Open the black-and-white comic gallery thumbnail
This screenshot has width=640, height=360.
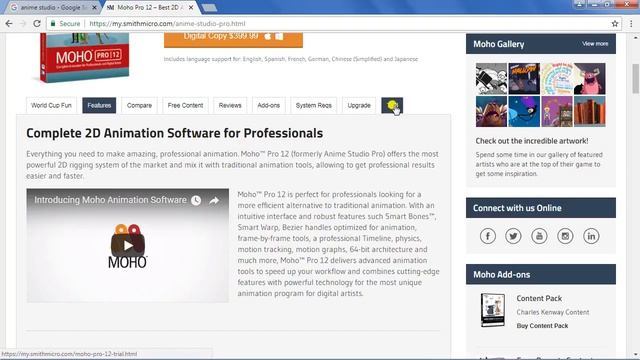491,79
